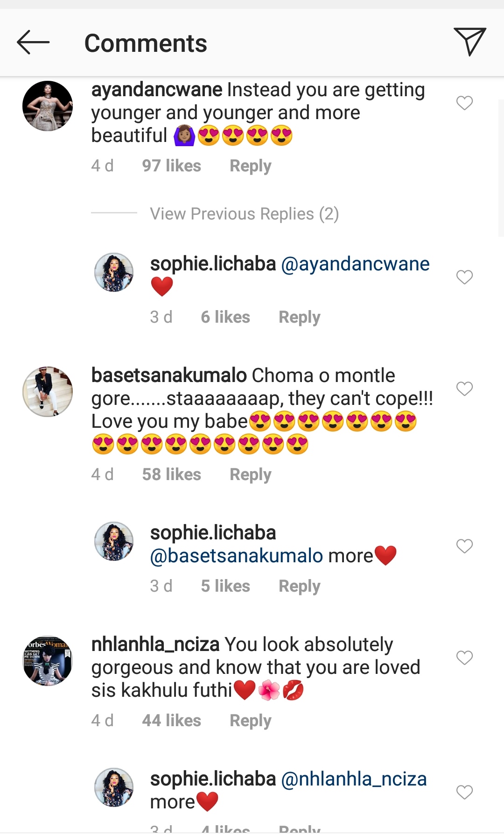504x835 pixels.
Task: Reply to nhlanhla_nciza's comment
Action: tap(250, 721)
